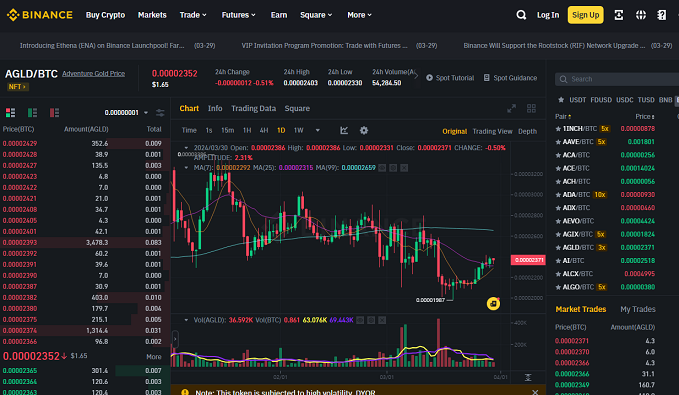
Task: Switch chart to Original view
Action: pyautogui.click(x=455, y=131)
